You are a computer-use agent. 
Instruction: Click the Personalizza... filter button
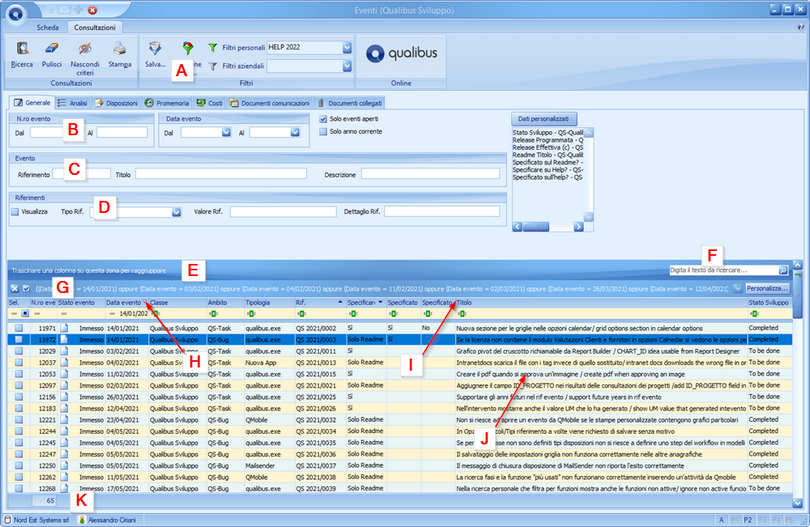pyautogui.click(x=767, y=288)
